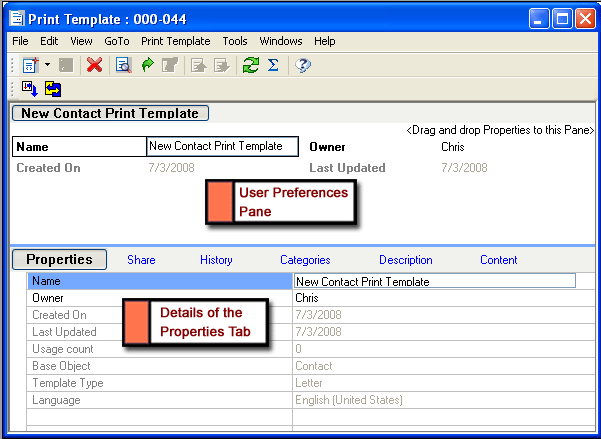The width and height of the screenshot is (601, 439).
Task: Click the New Contact Print Template header button
Action: click(x=111, y=114)
